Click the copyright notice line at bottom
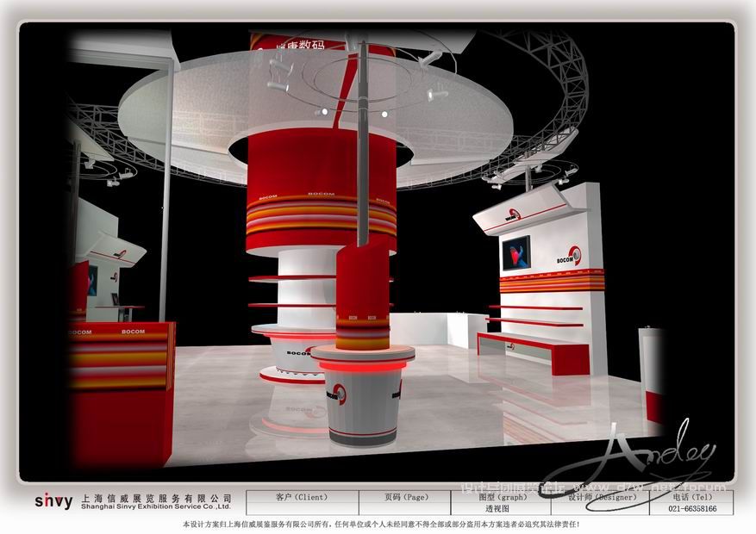756x534 pixels. point(381,525)
